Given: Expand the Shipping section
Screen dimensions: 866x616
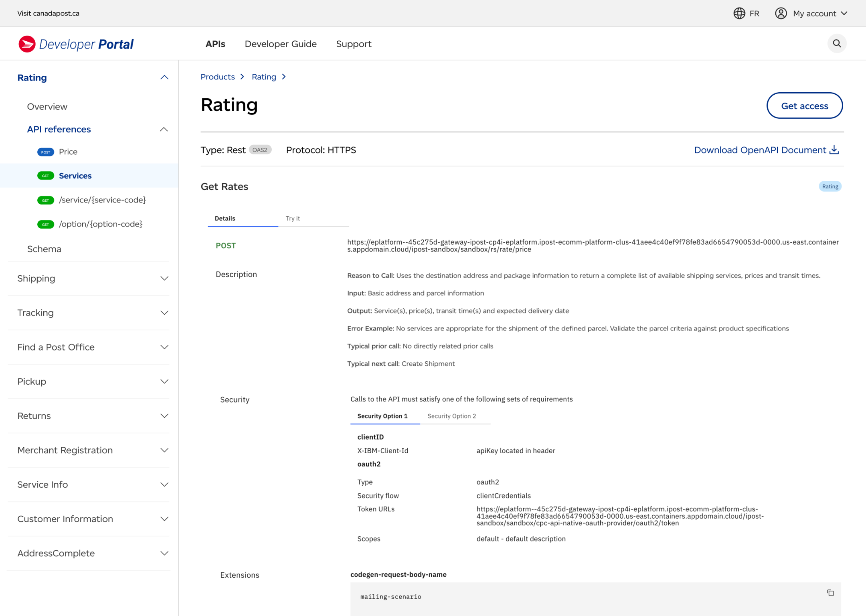Looking at the screenshot, I should click(x=164, y=278).
